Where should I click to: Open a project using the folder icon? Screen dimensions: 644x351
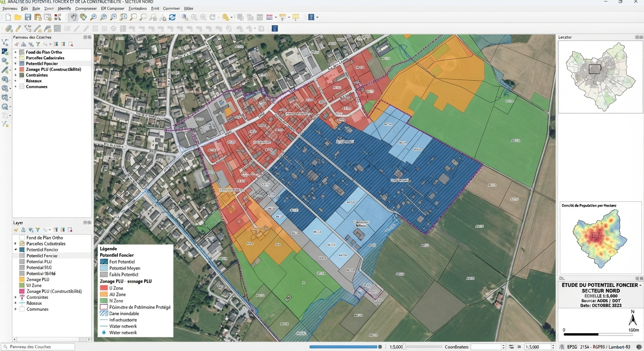pyautogui.click(x=18, y=17)
